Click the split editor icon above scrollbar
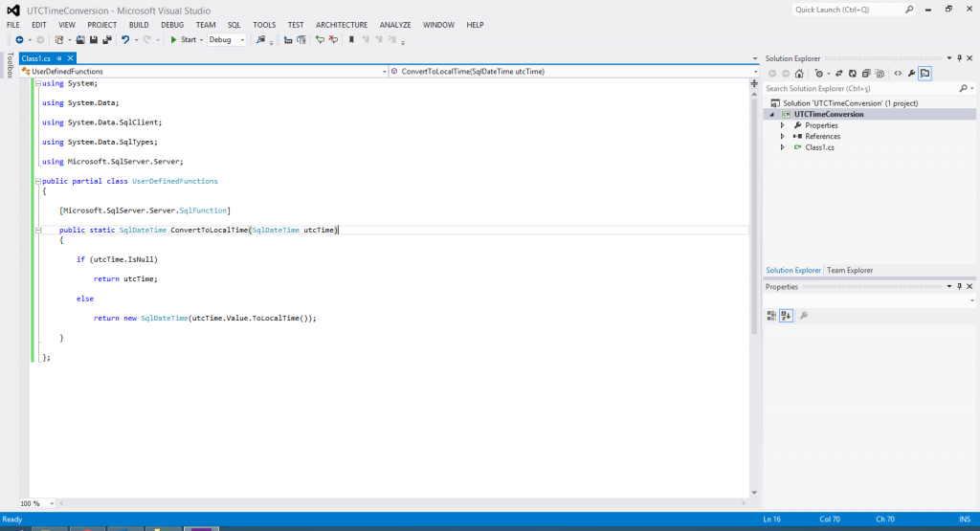The height and width of the screenshot is (531, 980). click(x=754, y=83)
